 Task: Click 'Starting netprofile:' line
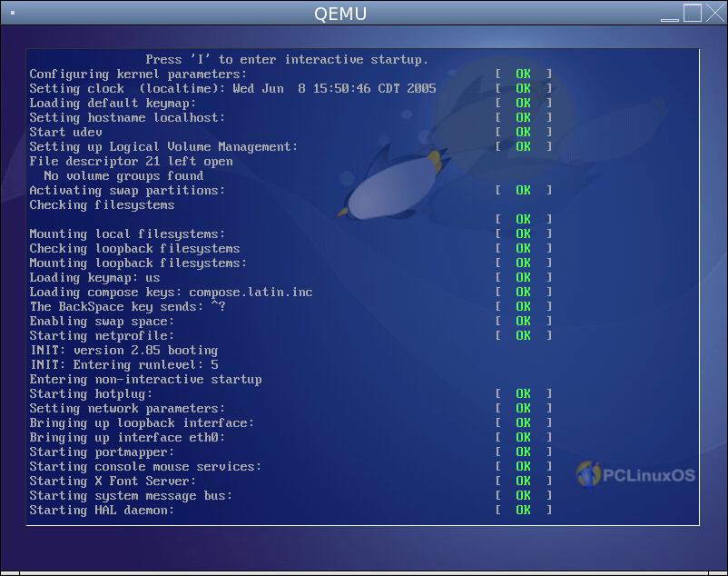(102, 336)
